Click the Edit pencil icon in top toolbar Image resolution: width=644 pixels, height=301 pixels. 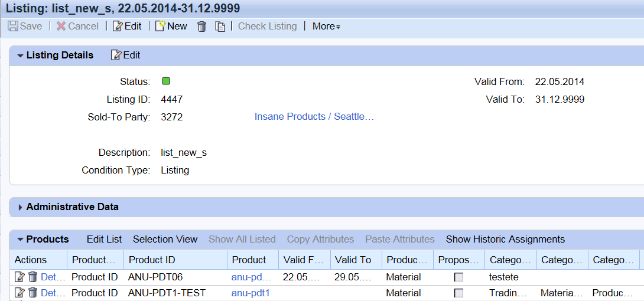tap(118, 26)
